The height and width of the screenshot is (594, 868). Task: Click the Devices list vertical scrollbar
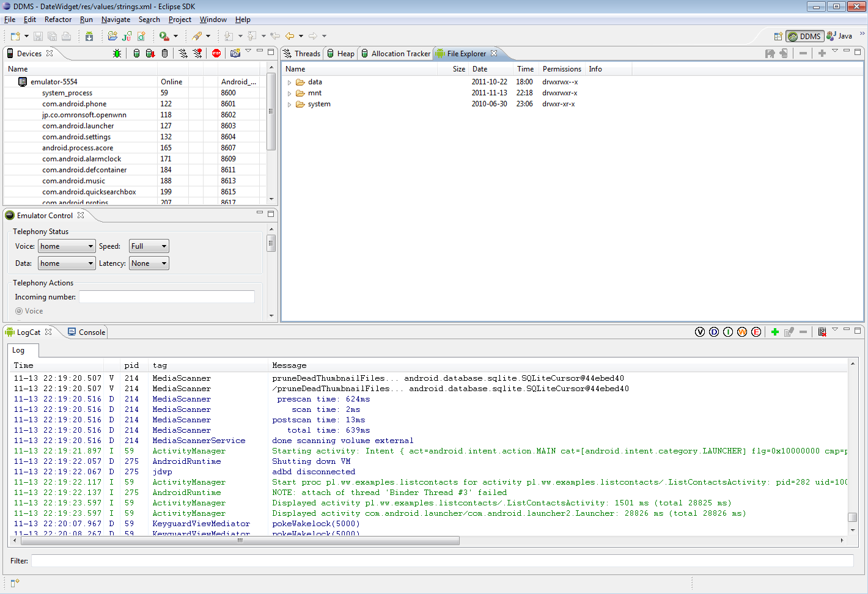point(271,111)
